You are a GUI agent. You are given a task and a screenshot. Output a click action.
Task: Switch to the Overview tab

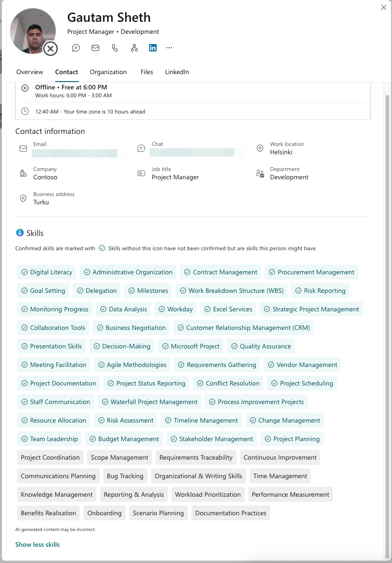pos(30,72)
